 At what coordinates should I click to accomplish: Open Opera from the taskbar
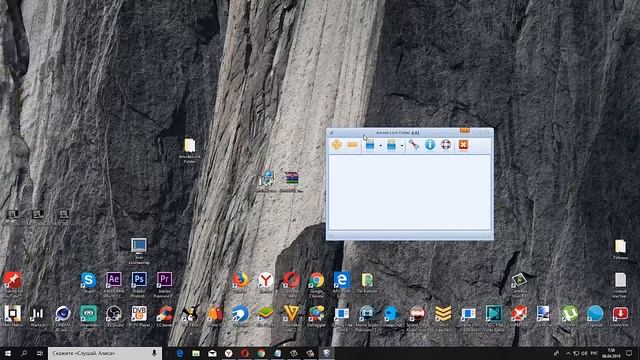pyautogui.click(x=245, y=353)
